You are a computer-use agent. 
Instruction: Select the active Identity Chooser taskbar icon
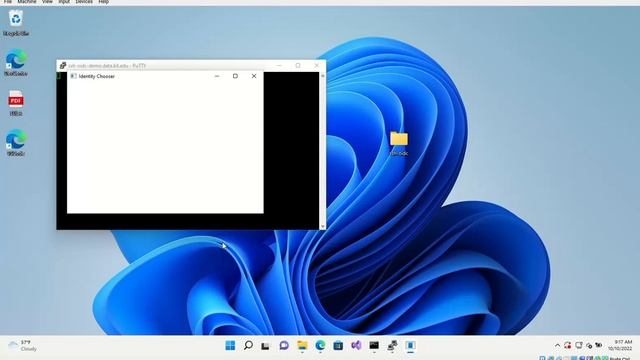coord(410,346)
